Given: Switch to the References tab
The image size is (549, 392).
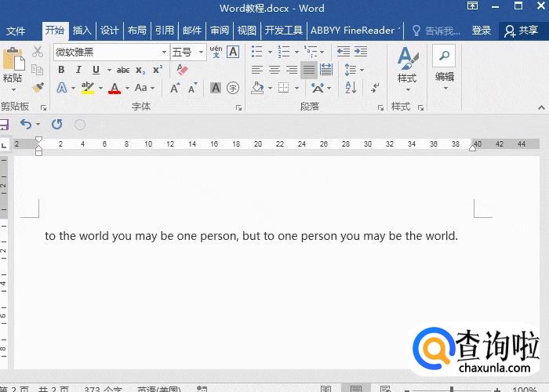Looking at the screenshot, I should (x=165, y=31).
